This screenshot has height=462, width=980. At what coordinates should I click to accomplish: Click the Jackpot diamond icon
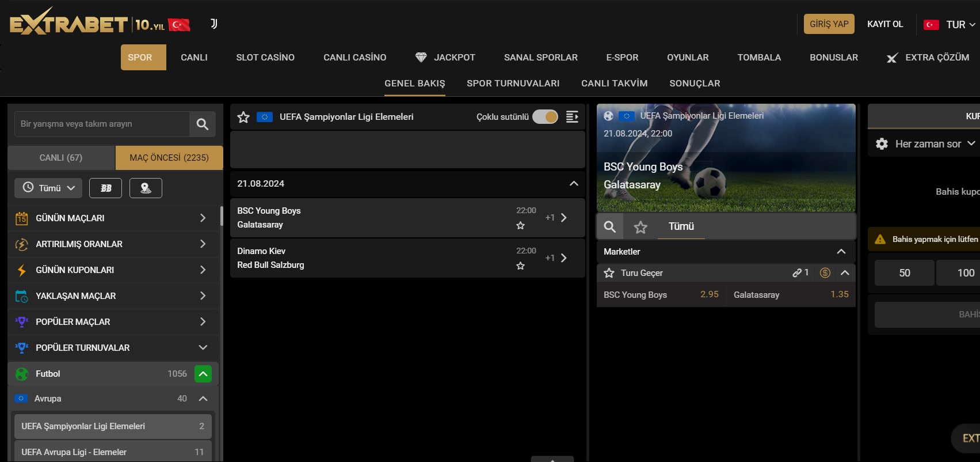click(421, 58)
